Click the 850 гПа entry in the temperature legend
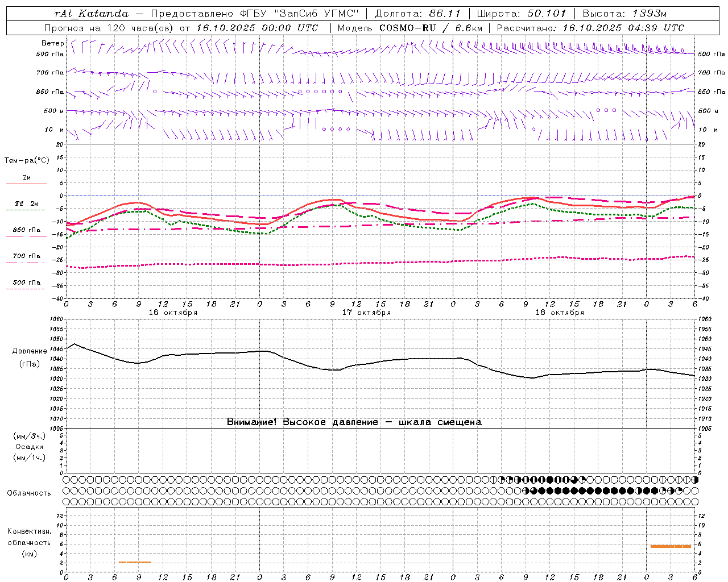The height and width of the screenshot is (582, 728). (x=26, y=230)
